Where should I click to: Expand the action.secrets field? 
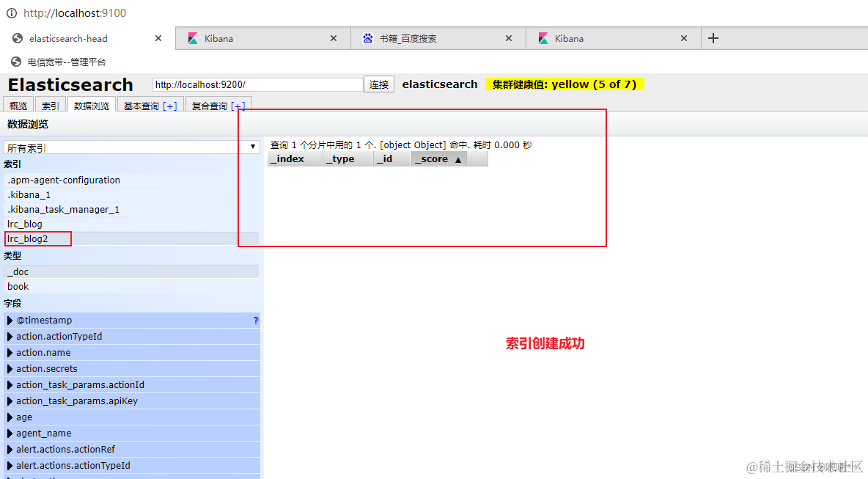pos(10,368)
